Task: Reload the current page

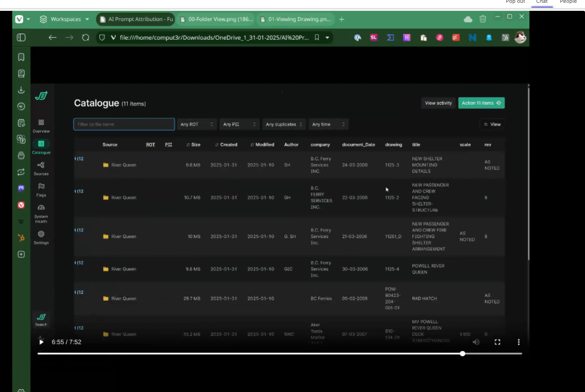Action: coord(85,38)
